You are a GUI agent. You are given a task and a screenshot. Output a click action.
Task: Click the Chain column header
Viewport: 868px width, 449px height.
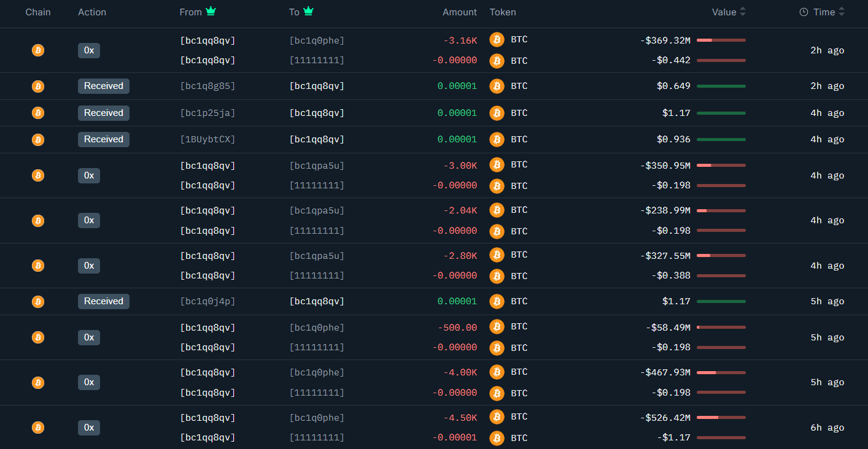click(x=38, y=12)
